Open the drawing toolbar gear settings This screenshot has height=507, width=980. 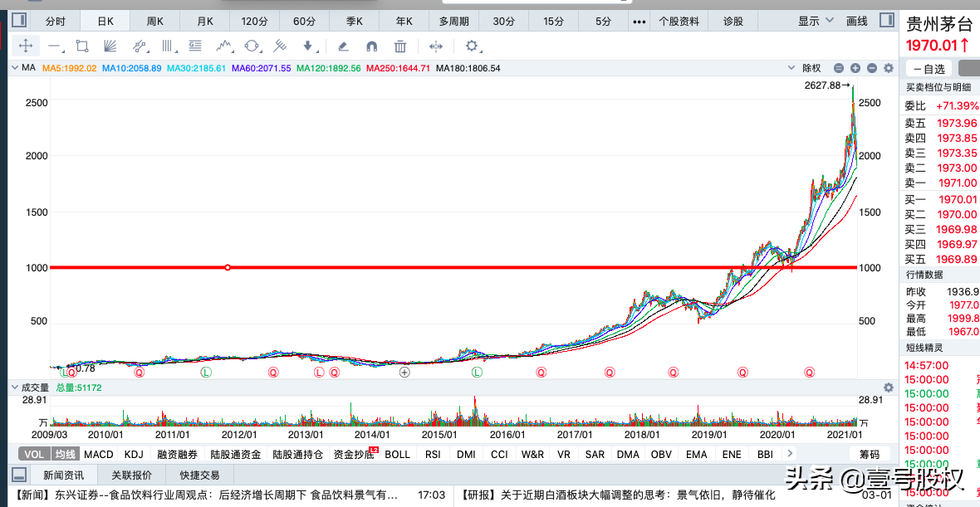(x=471, y=46)
